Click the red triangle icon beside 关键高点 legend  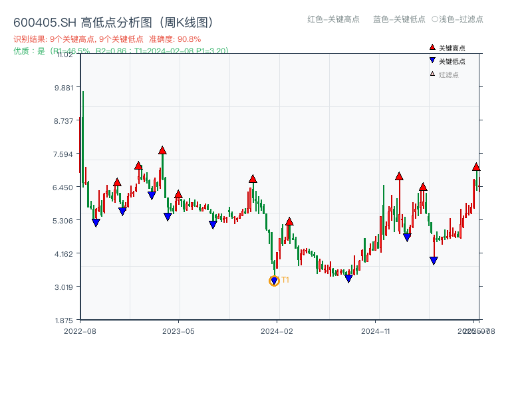pos(432,47)
